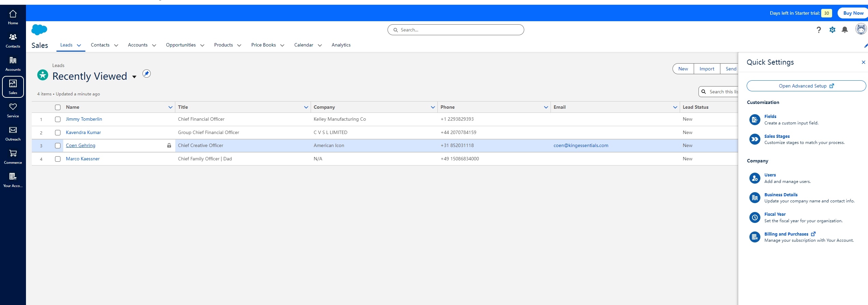The width and height of the screenshot is (868, 305).
Task: Open the Recently Viewed list view picker
Action: coord(134,77)
